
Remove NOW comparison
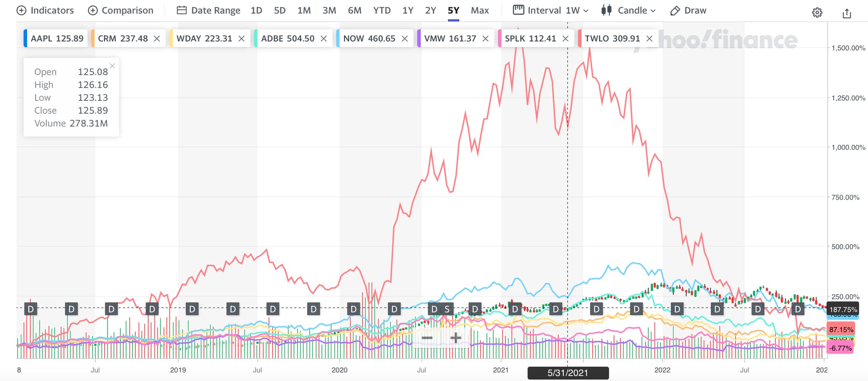(405, 38)
